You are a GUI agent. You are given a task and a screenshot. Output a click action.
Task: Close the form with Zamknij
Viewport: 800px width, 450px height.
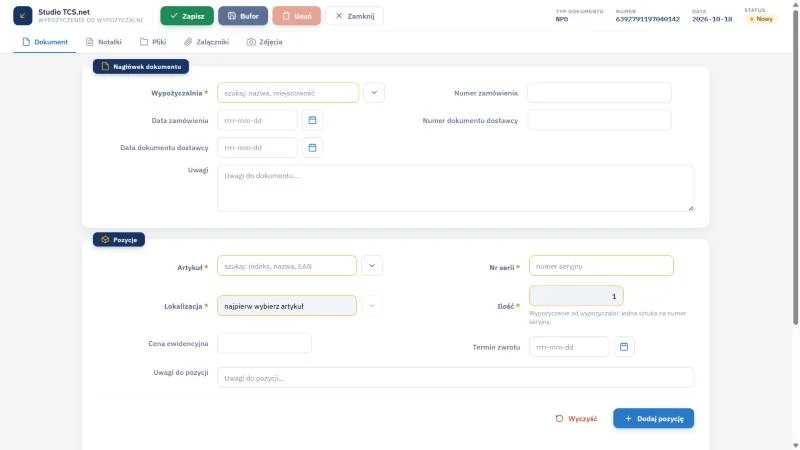pyautogui.click(x=355, y=16)
